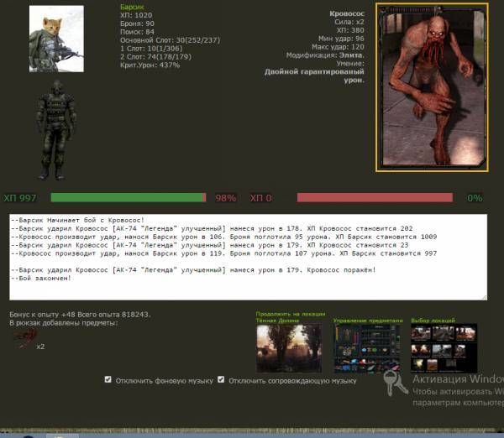Open the item management inventory thumbnail
This screenshot has height=438, width=504.
coord(365,348)
